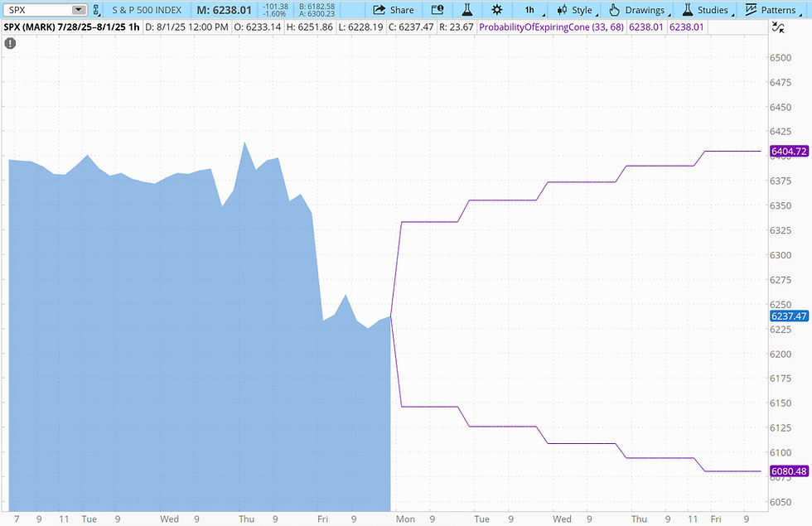Open the Style menu
812x526 pixels.
coord(578,10)
